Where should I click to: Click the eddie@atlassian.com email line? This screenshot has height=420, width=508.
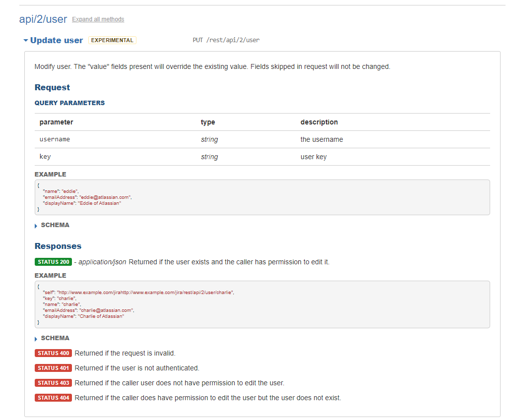pyautogui.click(x=87, y=197)
